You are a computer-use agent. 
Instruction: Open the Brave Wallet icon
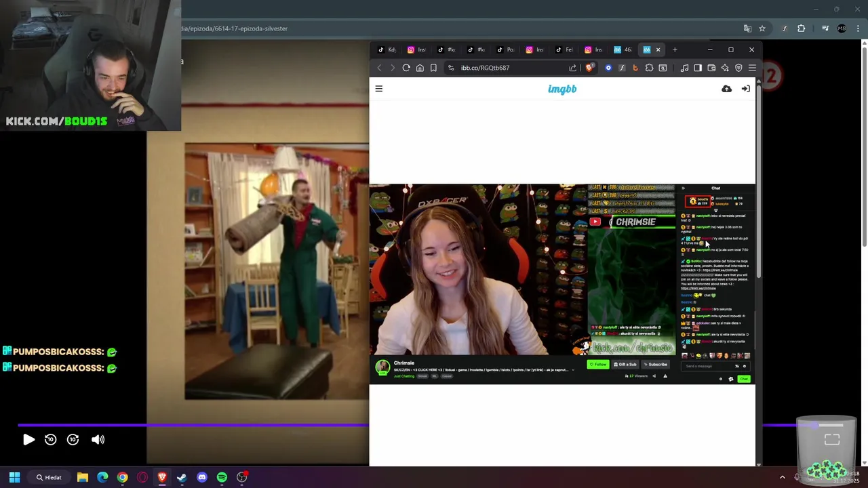coord(711,68)
